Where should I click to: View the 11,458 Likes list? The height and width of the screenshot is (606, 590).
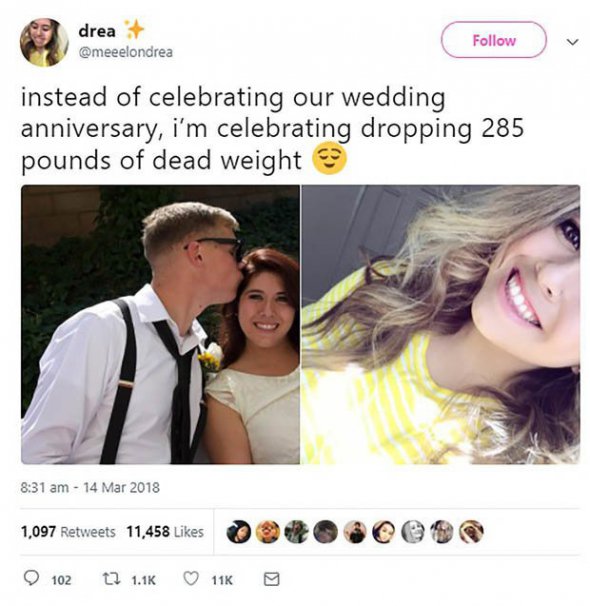coord(165,532)
